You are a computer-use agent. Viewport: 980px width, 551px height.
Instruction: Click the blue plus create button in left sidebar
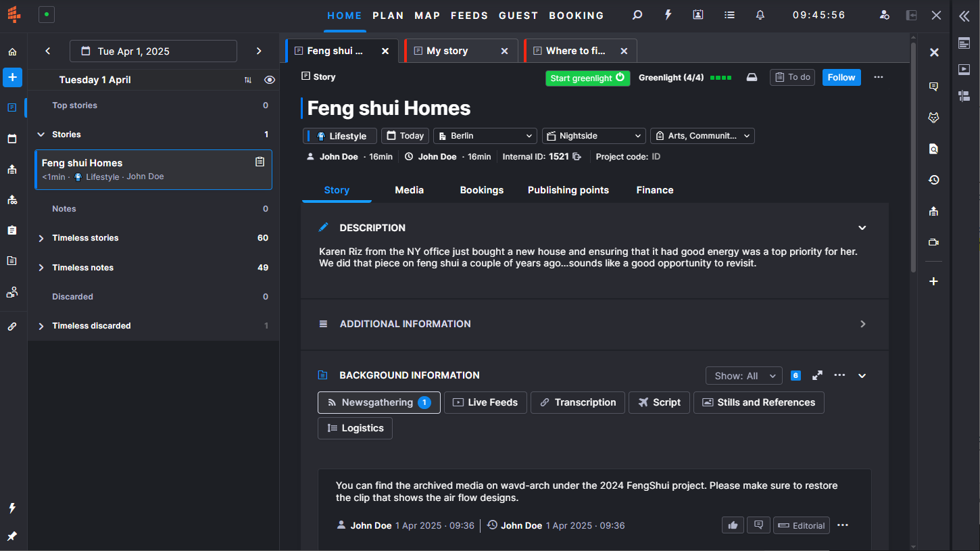[12, 77]
